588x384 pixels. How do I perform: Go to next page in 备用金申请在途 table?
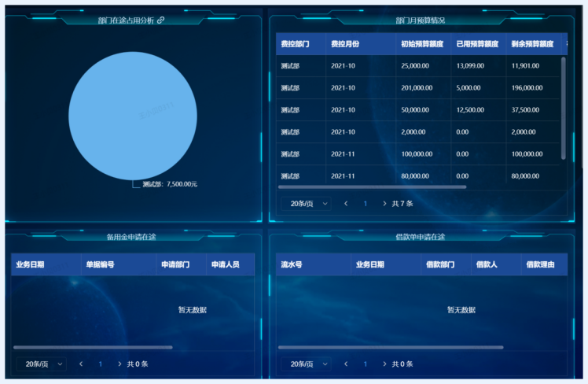[119, 364]
